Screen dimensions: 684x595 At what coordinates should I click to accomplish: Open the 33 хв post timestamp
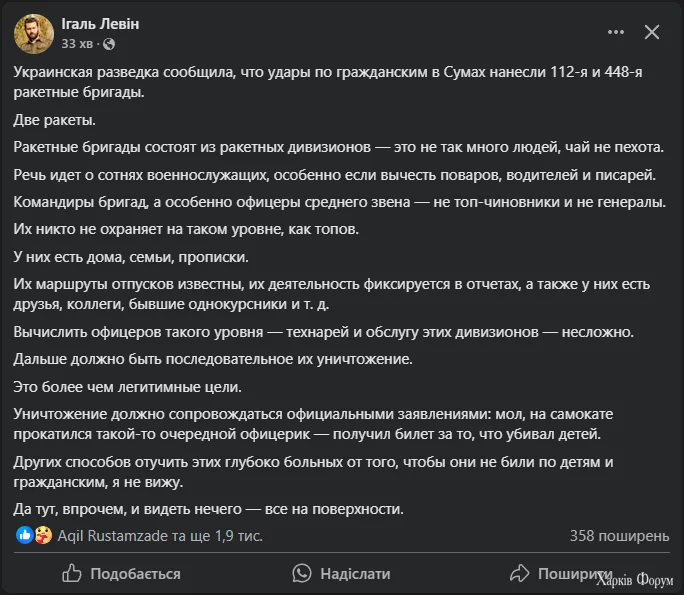click(77, 44)
